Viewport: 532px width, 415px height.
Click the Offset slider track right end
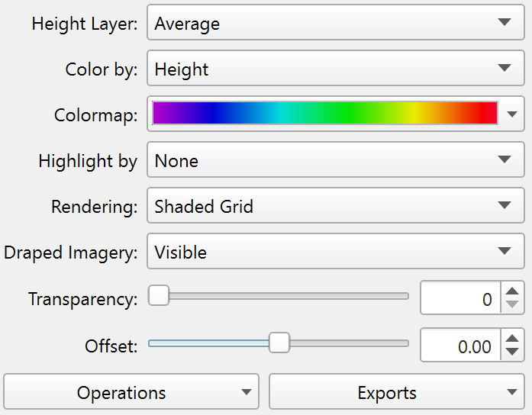(x=403, y=343)
